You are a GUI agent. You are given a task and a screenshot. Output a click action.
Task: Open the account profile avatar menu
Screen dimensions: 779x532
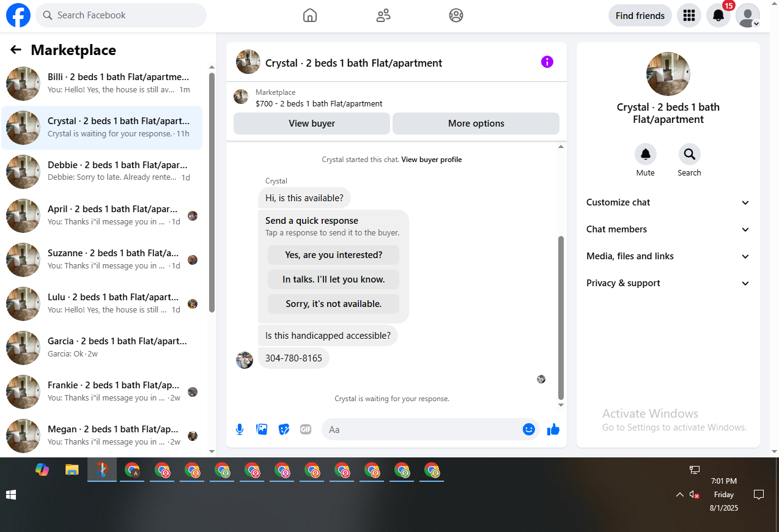pos(748,15)
